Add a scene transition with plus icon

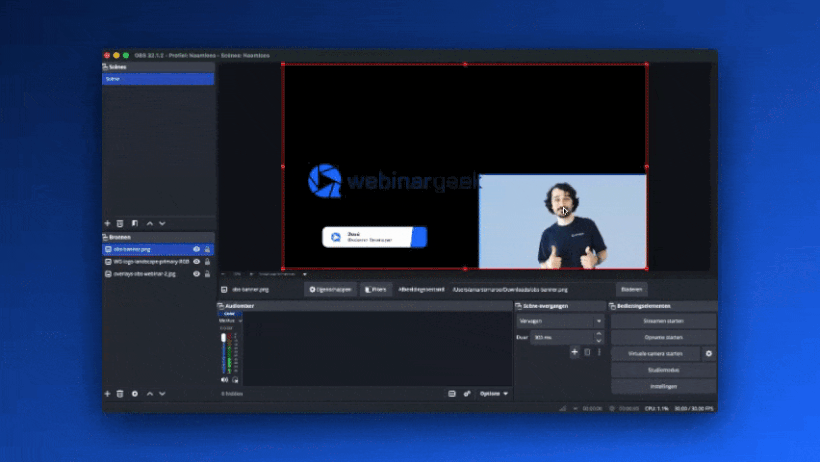(x=574, y=352)
